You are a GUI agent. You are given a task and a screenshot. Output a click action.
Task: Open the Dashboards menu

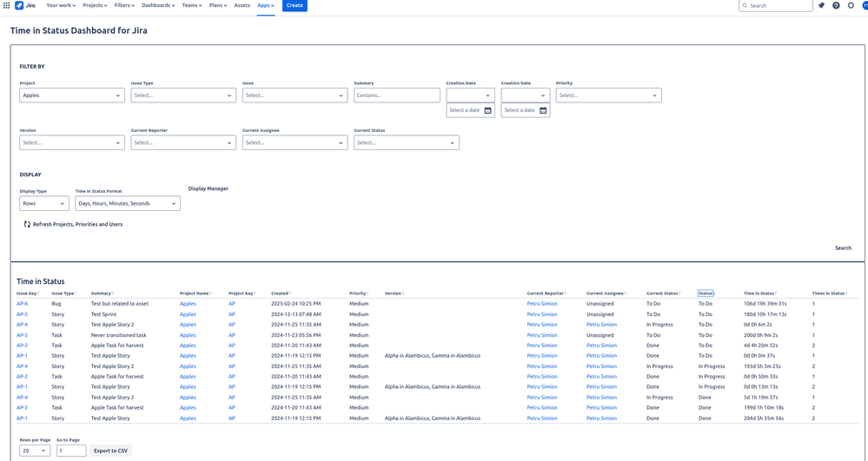pos(158,5)
